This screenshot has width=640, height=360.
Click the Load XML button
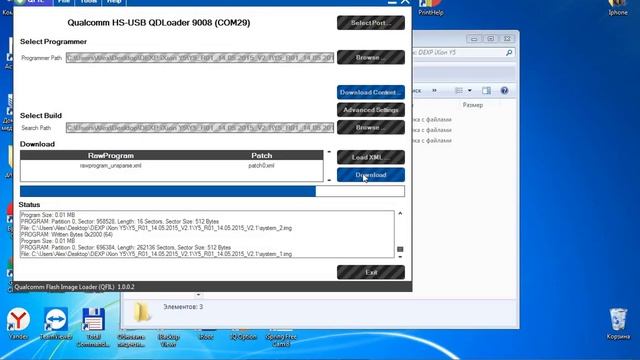[371, 157]
